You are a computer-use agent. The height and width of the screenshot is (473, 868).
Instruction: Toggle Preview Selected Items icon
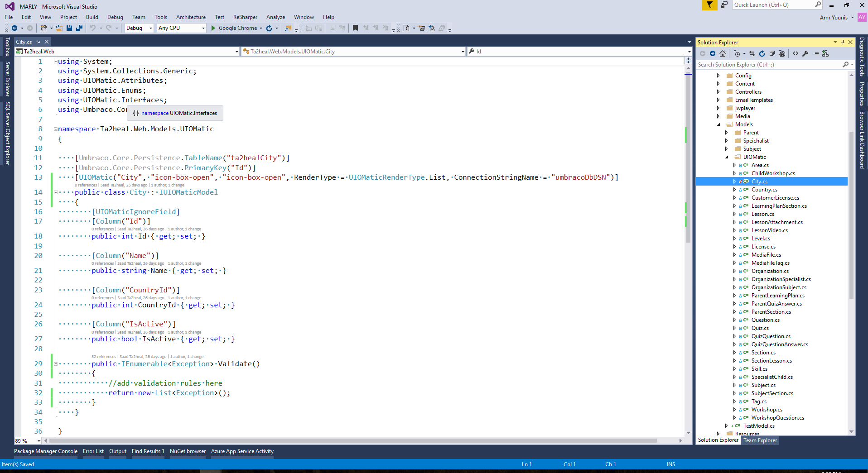(815, 53)
